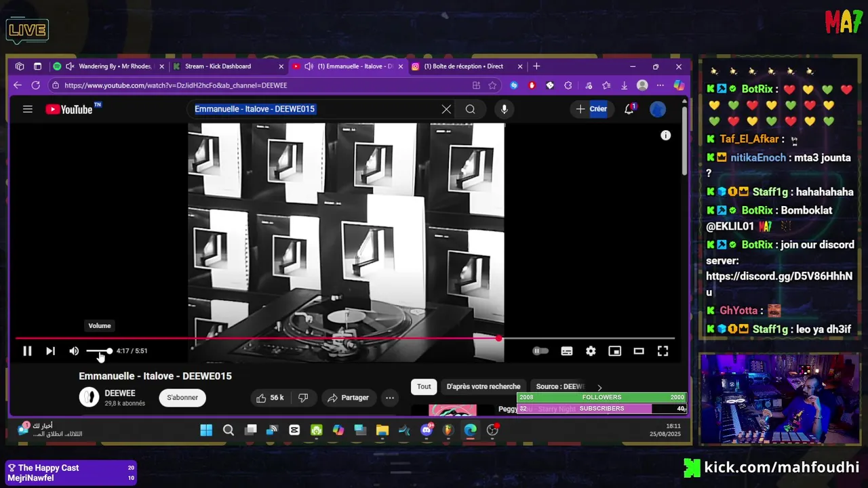The width and height of the screenshot is (868, 488).
Task: Open File Explorer from the taskbar
Action: coord(382,430)
